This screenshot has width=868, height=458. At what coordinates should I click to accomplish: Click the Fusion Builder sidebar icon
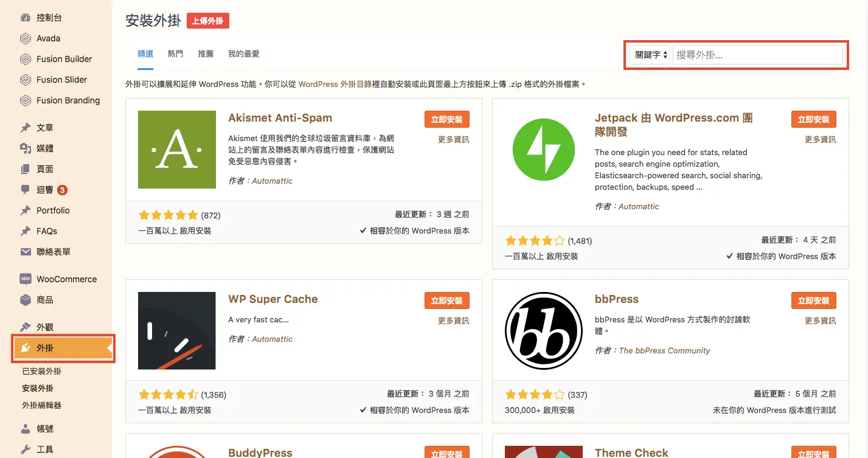pyautogui.click(x=26, y=59)
